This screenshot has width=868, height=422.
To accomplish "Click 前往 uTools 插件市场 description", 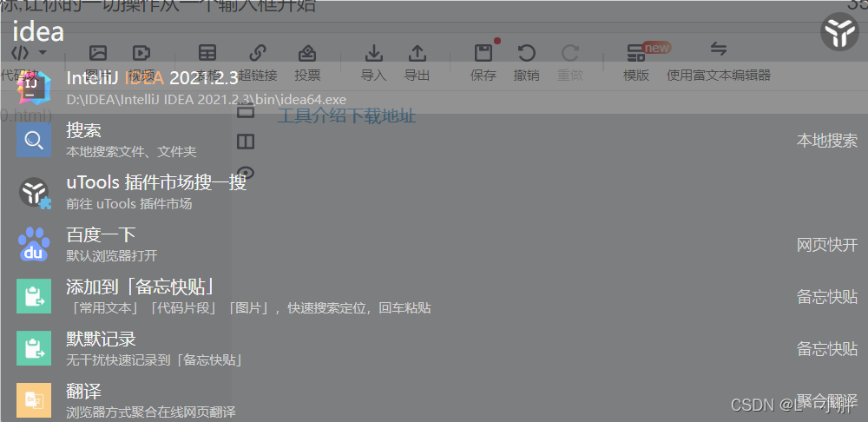I will tap(129, 204).
